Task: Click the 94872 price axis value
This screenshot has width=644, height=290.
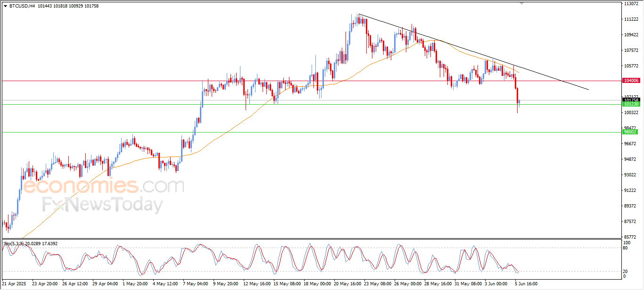Action: tap(631, 159)
